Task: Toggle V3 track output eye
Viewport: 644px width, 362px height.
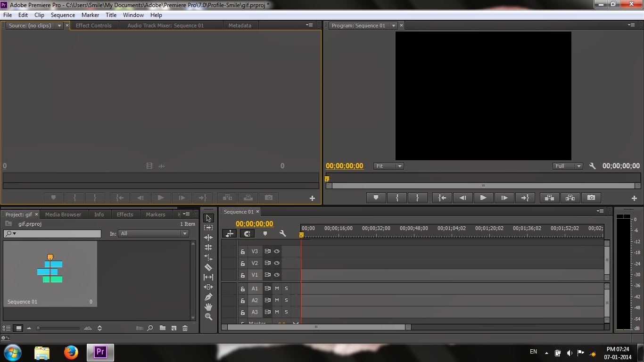Action: click(x=277, y=251)
